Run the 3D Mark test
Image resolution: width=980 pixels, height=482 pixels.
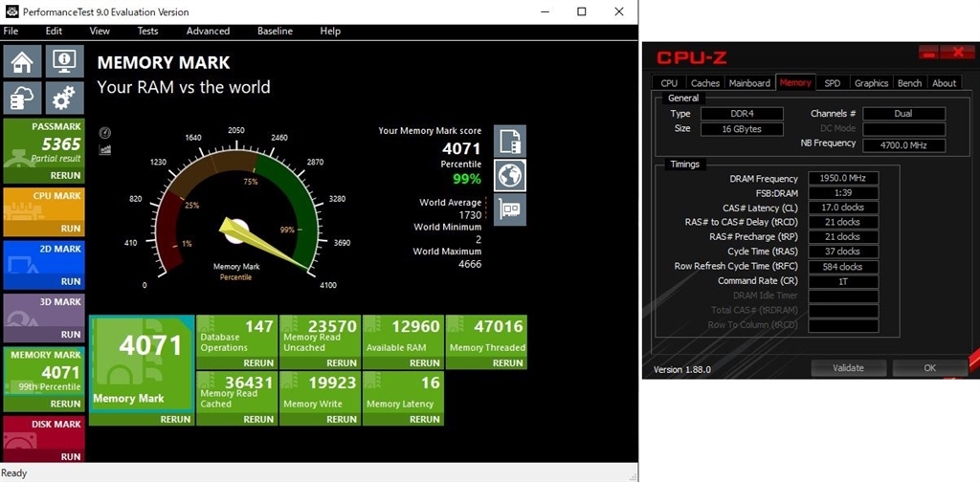(71, 335)
